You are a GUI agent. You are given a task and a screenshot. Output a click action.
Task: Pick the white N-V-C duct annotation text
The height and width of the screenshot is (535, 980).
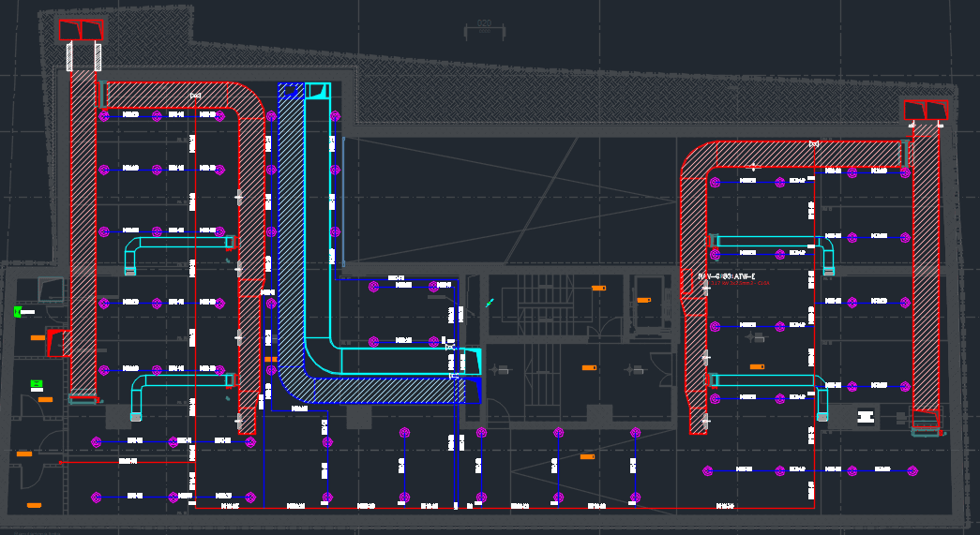tap(727, 276)
